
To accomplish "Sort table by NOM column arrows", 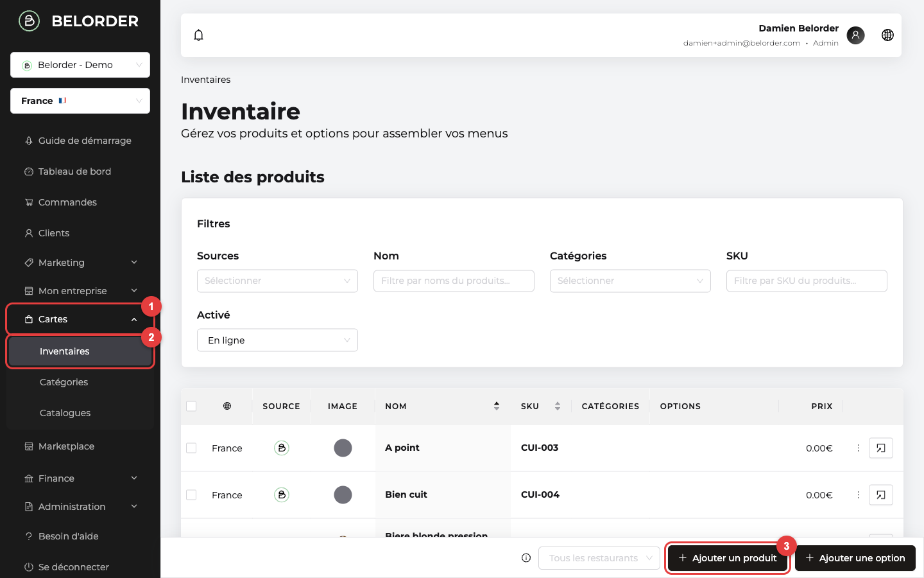I will coord(497,406).
